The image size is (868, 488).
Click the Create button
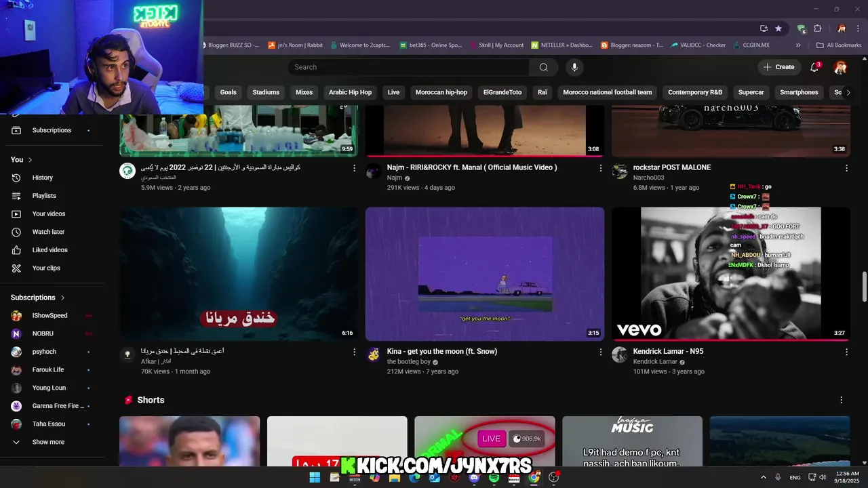click(778, 67)
